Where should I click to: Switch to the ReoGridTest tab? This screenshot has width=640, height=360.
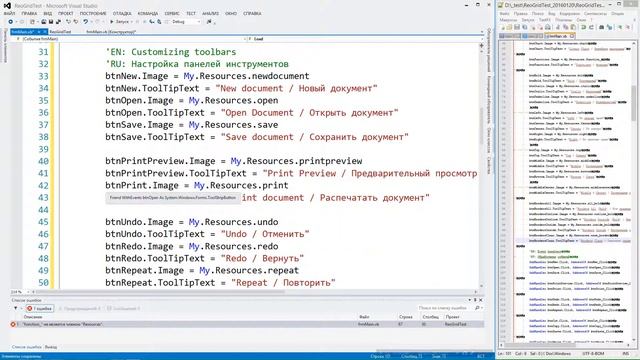point(60,32)
